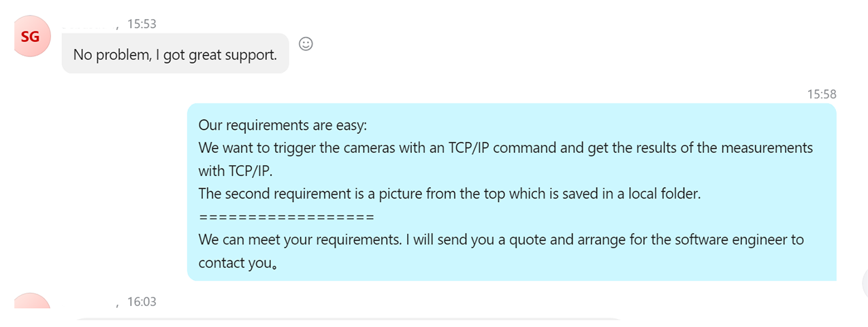Image resolution: width=868 pixels, height=327 pixels.
Task: Click the "Our requirements are easy:" line
Action: point(282,125)
